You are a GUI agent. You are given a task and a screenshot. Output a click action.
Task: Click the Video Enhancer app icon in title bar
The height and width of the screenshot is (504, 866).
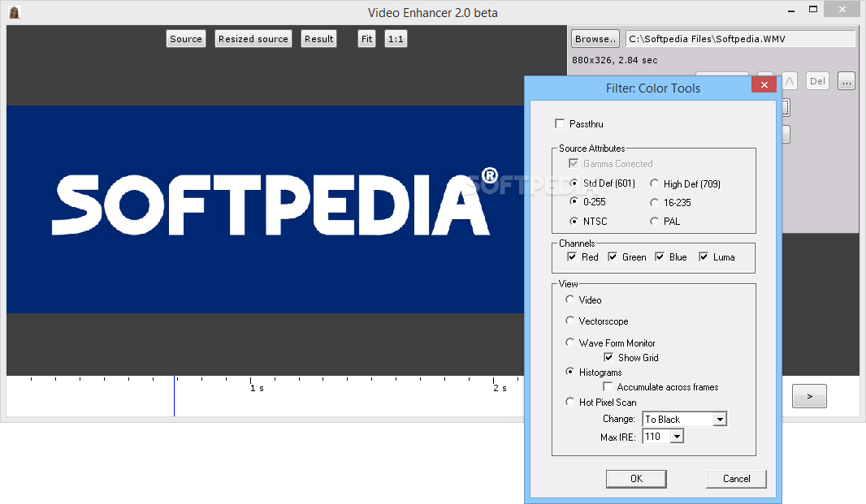pyautogui.click(x=15, y=12)
